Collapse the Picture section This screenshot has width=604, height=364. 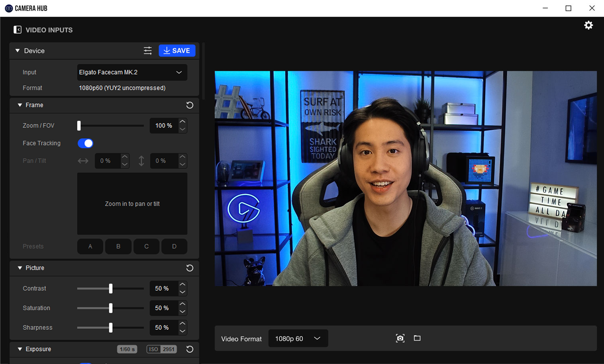click(20, 268)
